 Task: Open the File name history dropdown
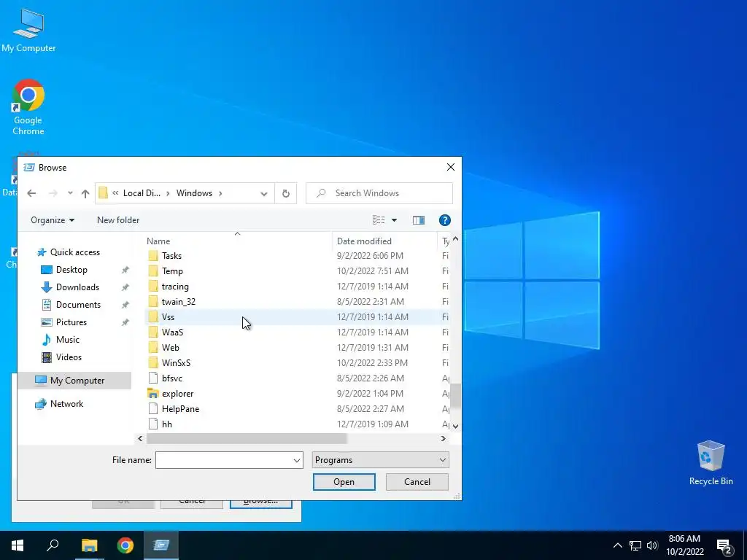pyautogui.click(x=296, y=460)
